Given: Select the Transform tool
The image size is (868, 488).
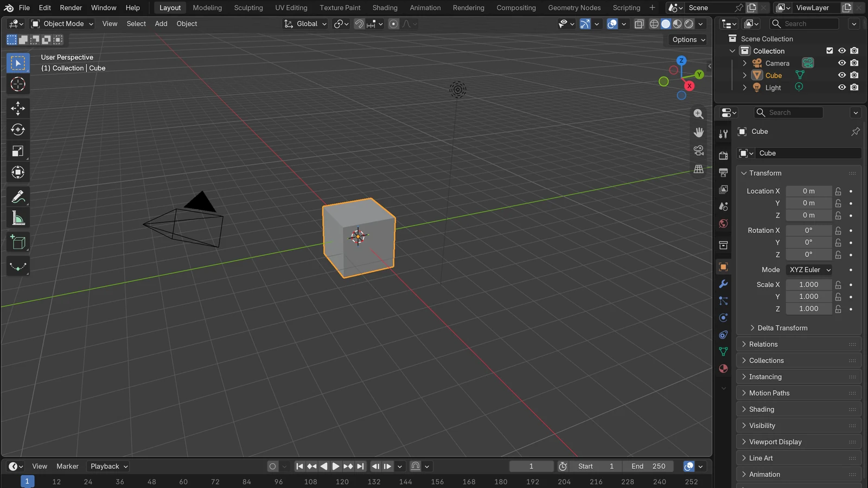Looking at the screenshot, I should click(x=18, y=172).
